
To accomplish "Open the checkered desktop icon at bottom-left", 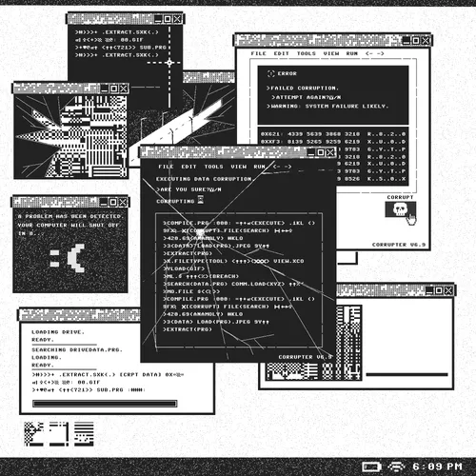I will (x=33, y=434).
